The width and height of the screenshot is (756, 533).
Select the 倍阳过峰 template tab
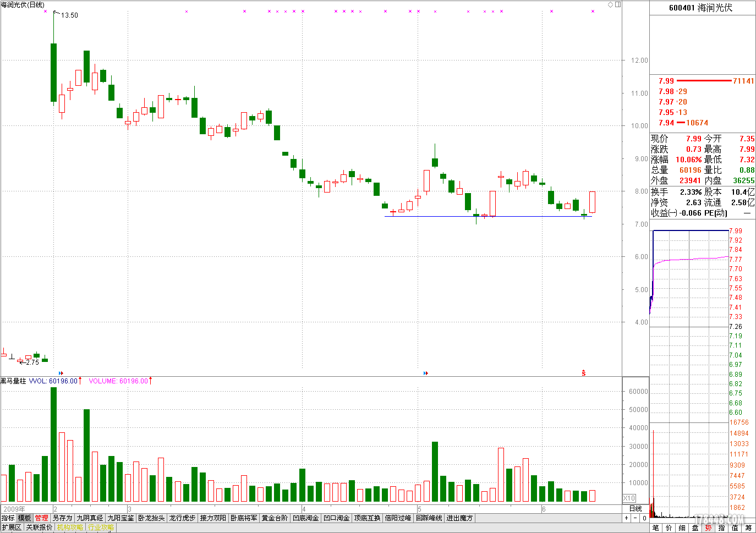pos(398,518)
